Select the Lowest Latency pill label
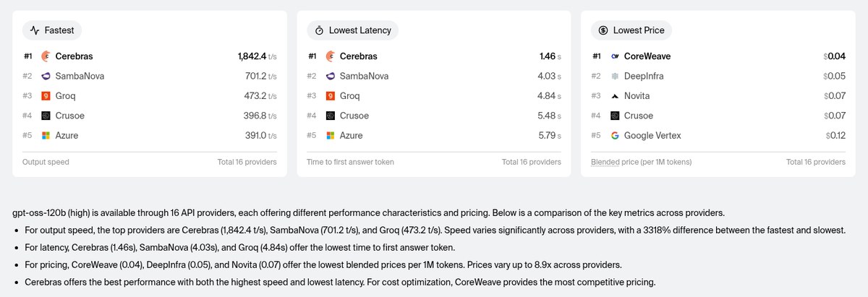Screen dimensions: 868x297 (x=352, y=30)
